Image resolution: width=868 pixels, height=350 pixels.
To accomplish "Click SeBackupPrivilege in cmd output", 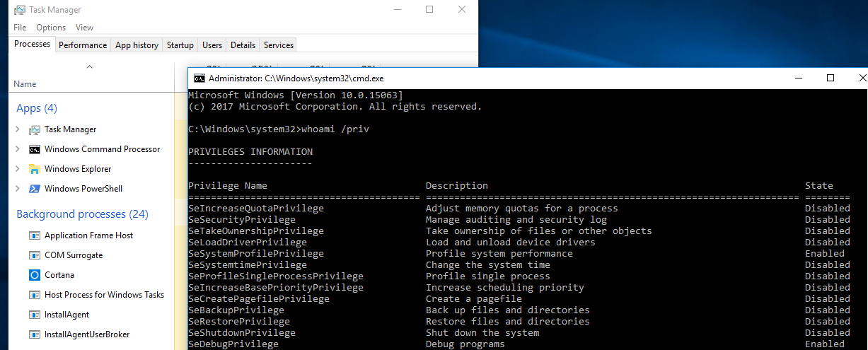I will click(x=236, y=310).
